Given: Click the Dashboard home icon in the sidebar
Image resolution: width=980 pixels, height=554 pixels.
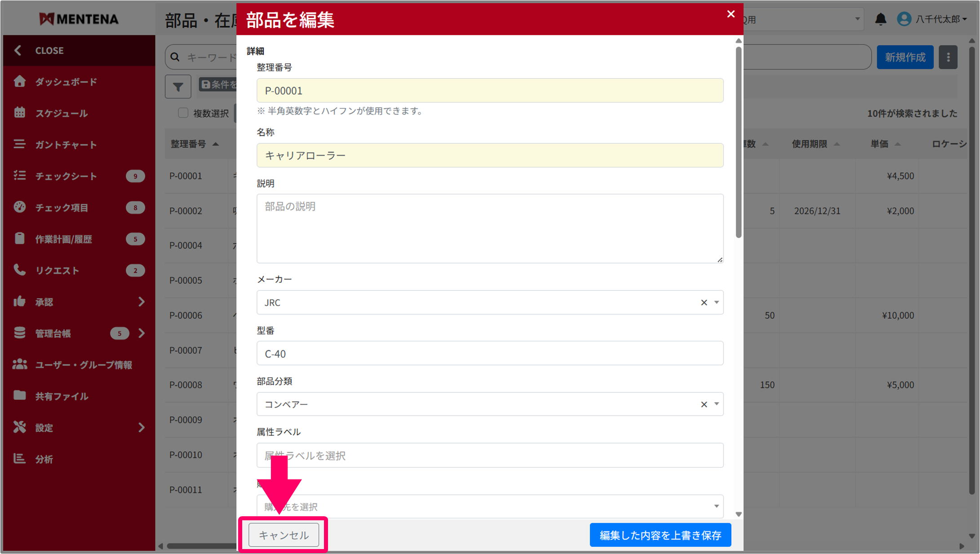Looking at the screenshot, I should tap(19, 81).
